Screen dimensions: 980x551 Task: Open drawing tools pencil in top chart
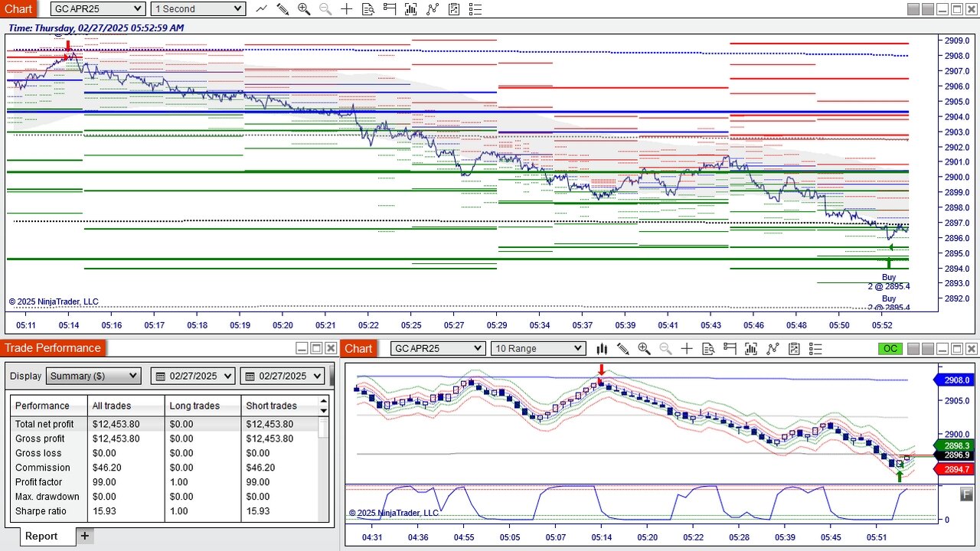click(283, 9)
